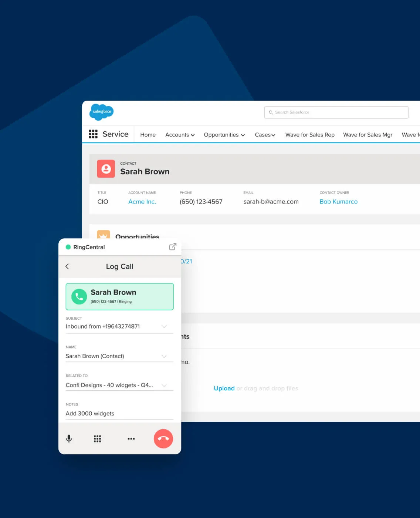Screen dimensions: 420x518
Task: Open the Acme Inc. account link
Action: pos(142,202)
